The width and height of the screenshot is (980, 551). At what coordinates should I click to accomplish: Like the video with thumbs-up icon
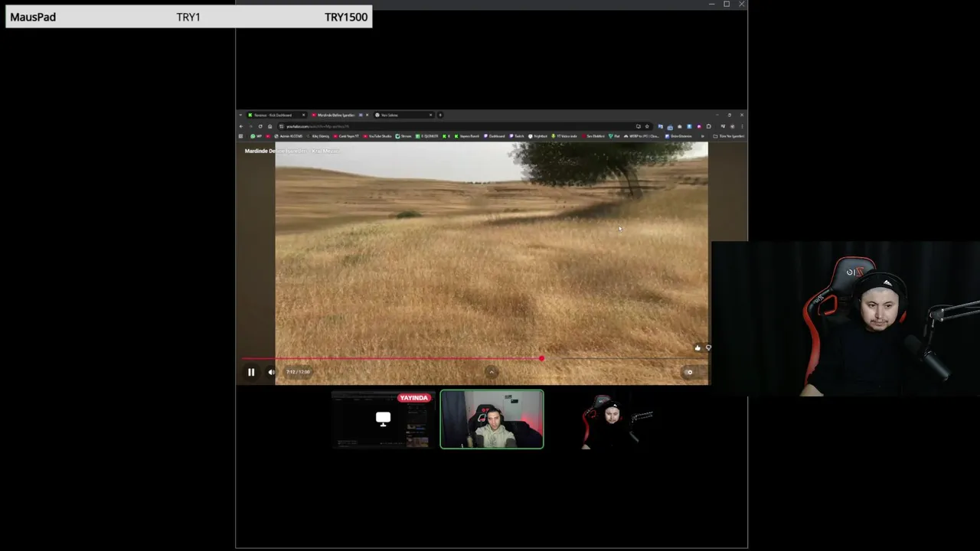tap(697, 348)
